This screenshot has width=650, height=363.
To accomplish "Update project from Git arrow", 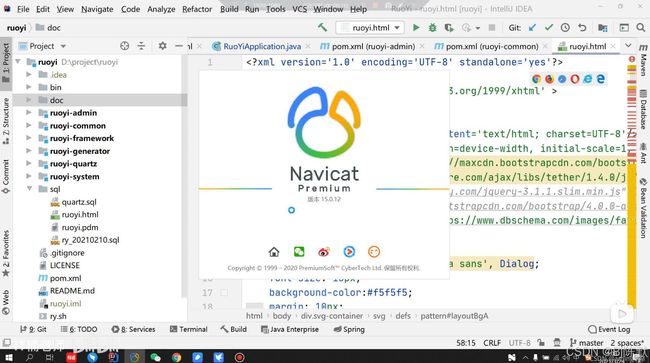I will pyautogui.click(x=532, y=27).
